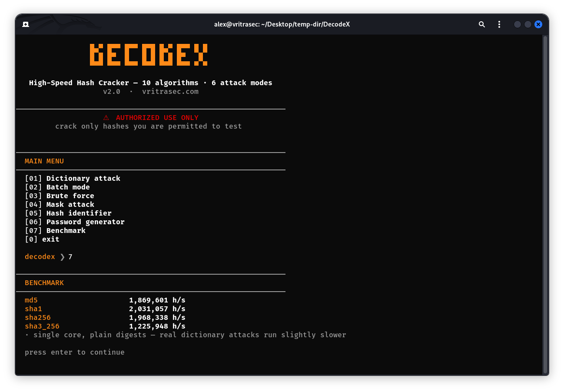Click the 'decodex ❯ 7' prompt line

(49, 257)
